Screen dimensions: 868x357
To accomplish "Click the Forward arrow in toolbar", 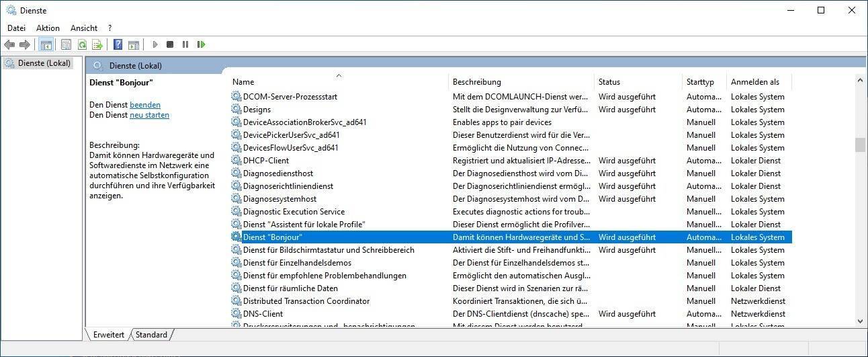I will point(25,44).
